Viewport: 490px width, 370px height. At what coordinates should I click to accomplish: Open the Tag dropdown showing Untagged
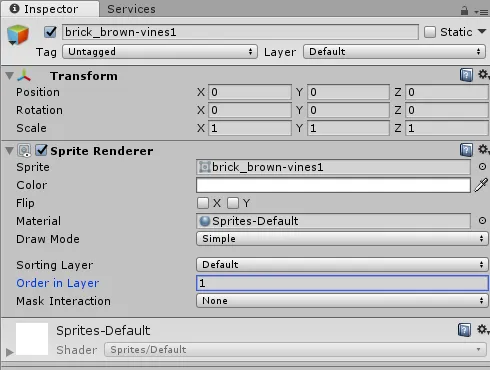[160, 52]
